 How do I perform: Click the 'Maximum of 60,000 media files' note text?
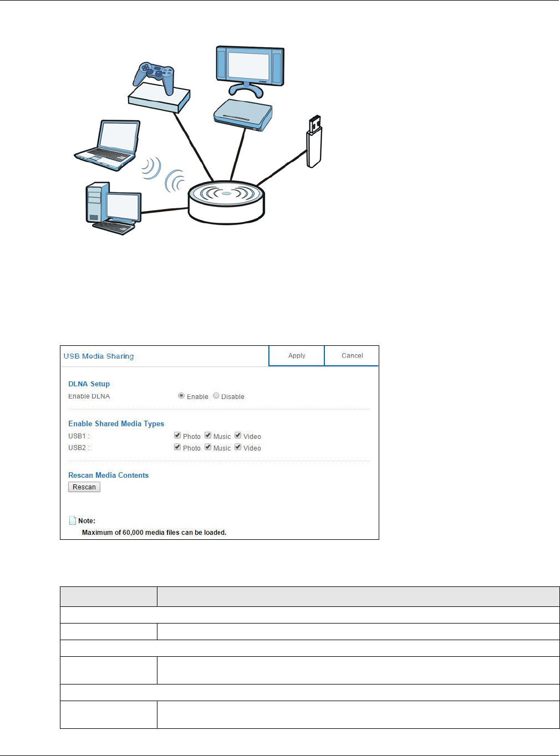click(154, 533)
